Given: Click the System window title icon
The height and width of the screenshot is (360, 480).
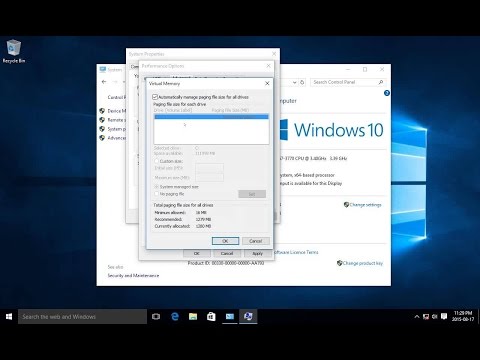Looking at the screenshot, I should pyautogui.click(x=103, y=69).
